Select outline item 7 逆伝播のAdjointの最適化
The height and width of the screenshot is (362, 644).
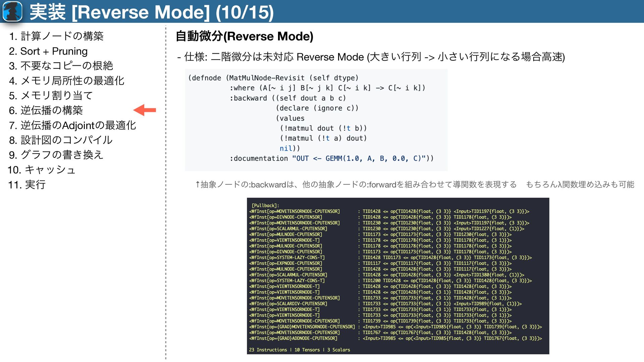pos(72,125)
